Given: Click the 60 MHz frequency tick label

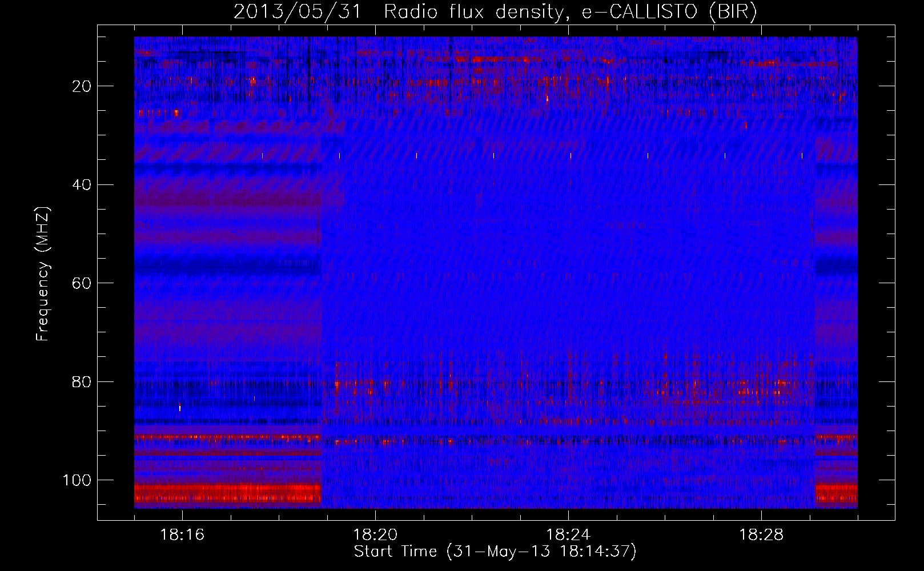Looking at the screenshot, I should click(82, 283).
